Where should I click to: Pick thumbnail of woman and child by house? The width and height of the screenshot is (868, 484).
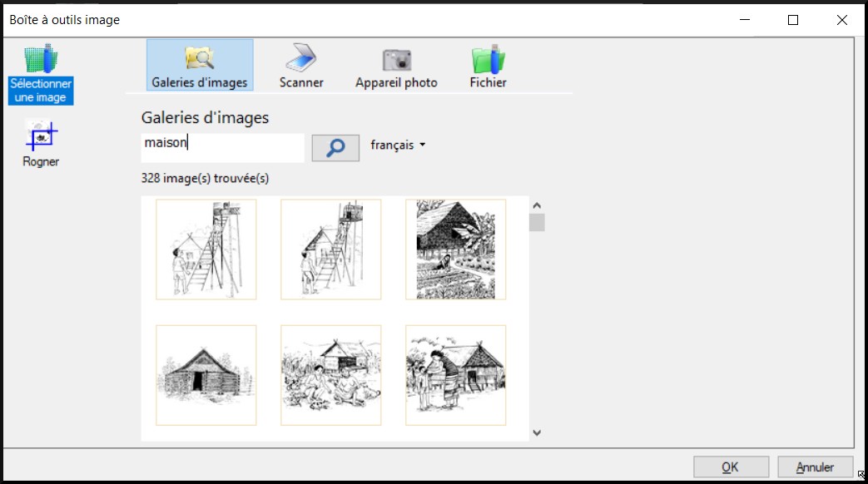pos(455,375)
